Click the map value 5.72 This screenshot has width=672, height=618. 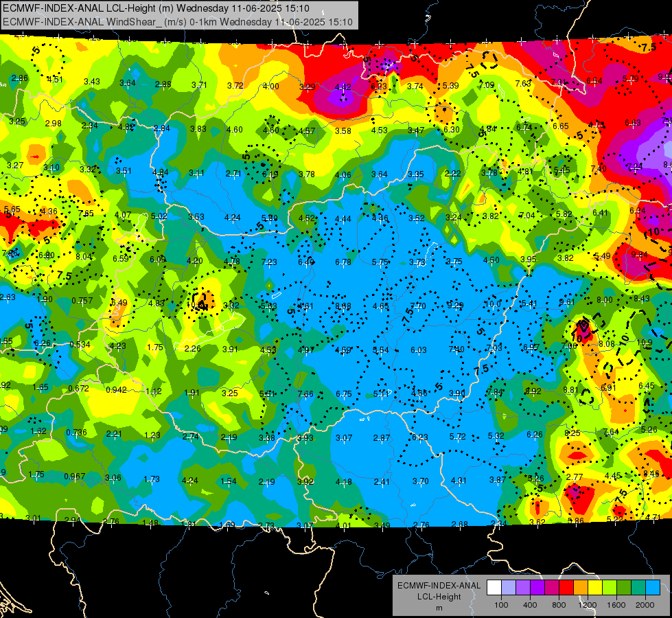[x=458, y=437]
